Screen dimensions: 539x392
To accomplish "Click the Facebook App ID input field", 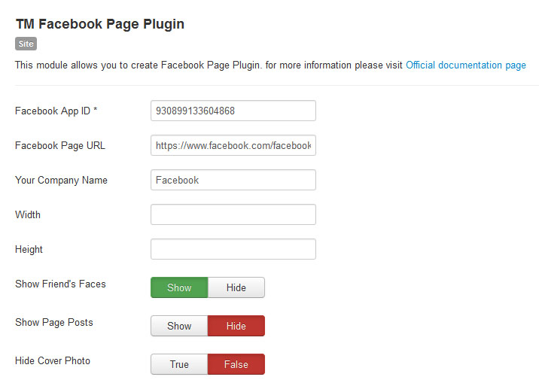I will 233,111.
